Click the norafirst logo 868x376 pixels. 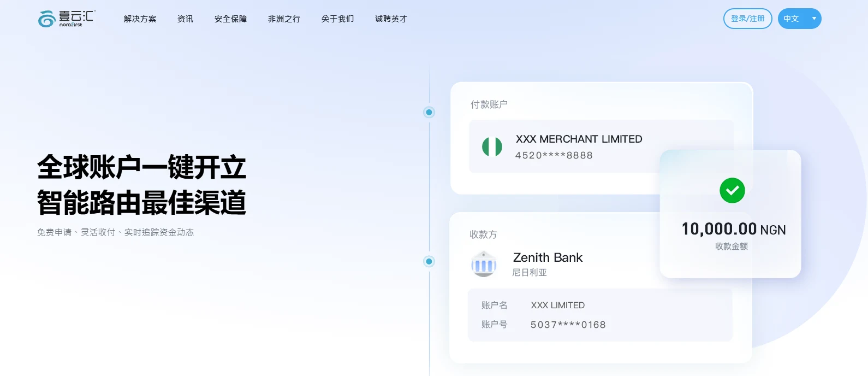coord(67,19)
